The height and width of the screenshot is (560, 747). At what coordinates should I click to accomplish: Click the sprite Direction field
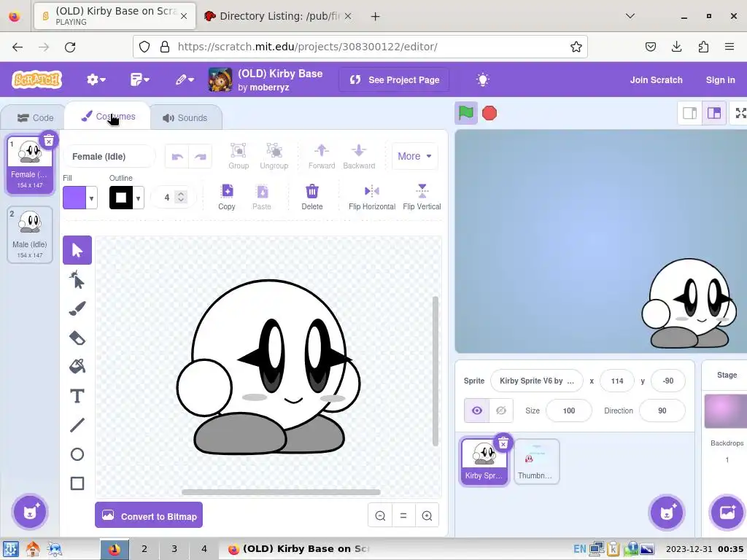coord(662,411)
